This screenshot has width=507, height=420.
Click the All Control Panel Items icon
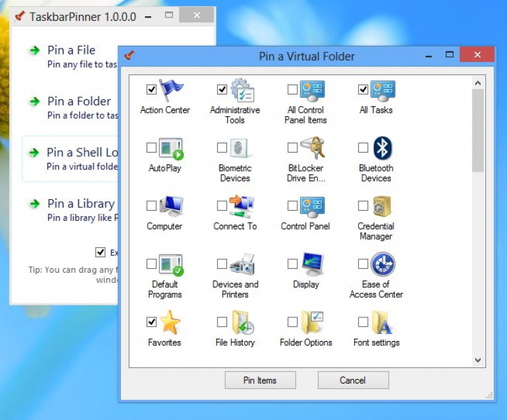pos(312,90)
